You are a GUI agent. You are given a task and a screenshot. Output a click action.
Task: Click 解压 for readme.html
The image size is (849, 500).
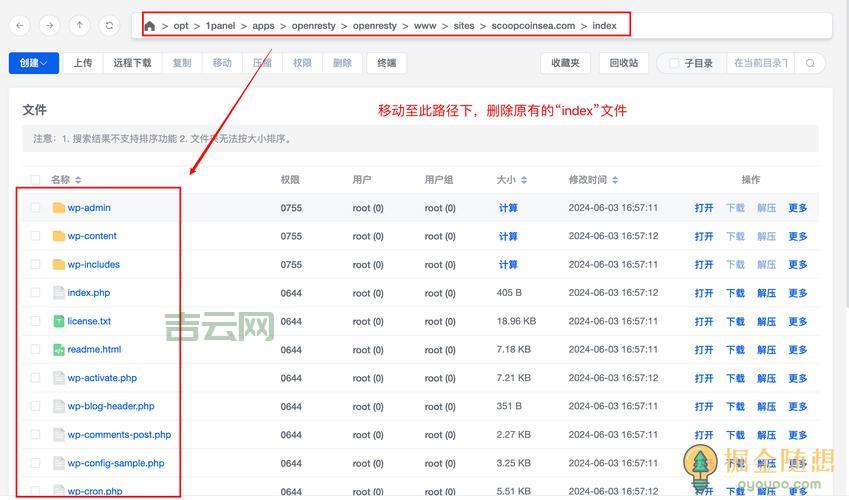point(766,350)
